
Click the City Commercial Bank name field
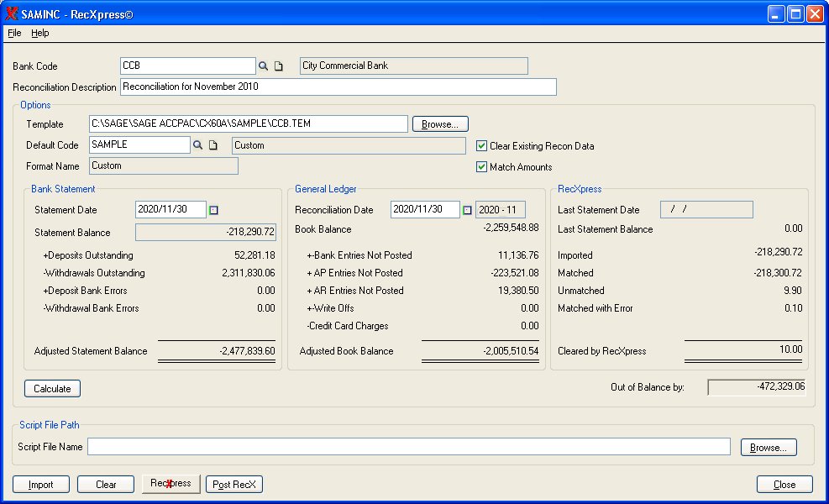point(413,66)
